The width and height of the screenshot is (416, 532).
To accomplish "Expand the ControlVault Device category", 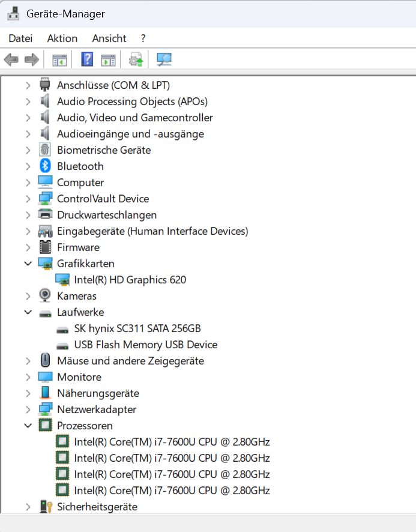I will pyautogui.click(x=28, y=199).
